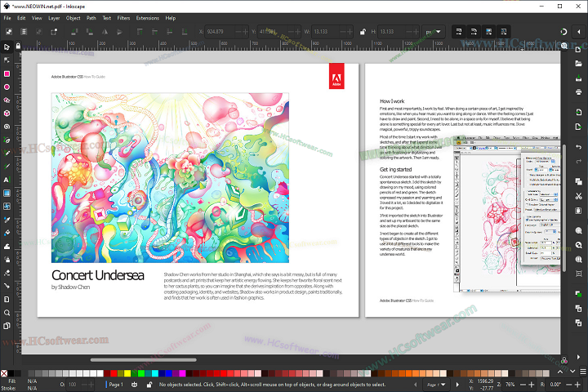Open the palette menu hamburger
Screen dimensions: 588x392
[583, 372]
